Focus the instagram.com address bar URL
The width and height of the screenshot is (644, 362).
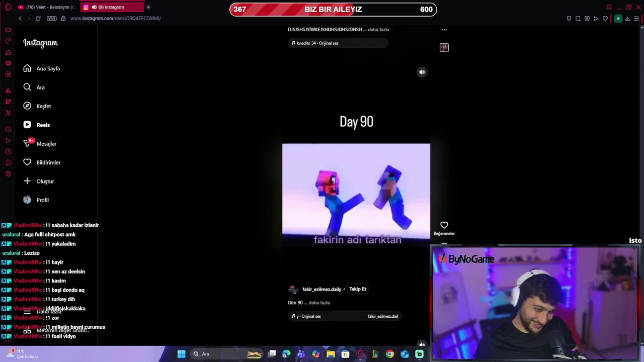click(115, 18)
